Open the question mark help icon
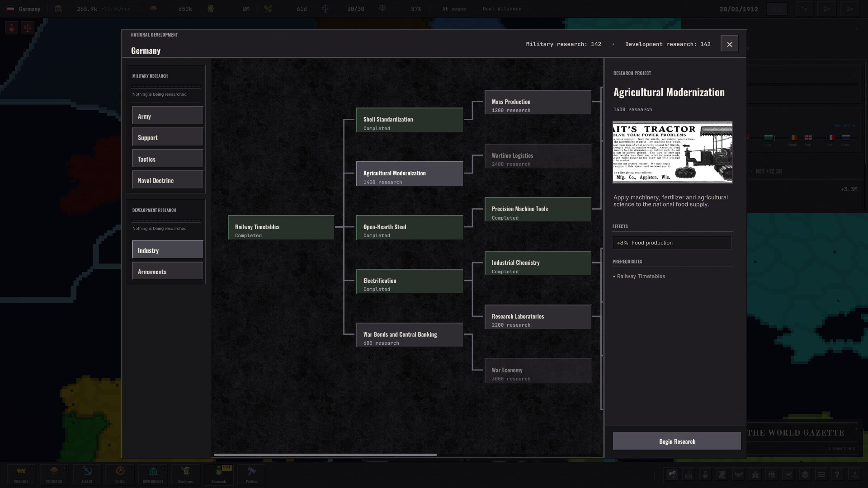 (x=837, y=474)
